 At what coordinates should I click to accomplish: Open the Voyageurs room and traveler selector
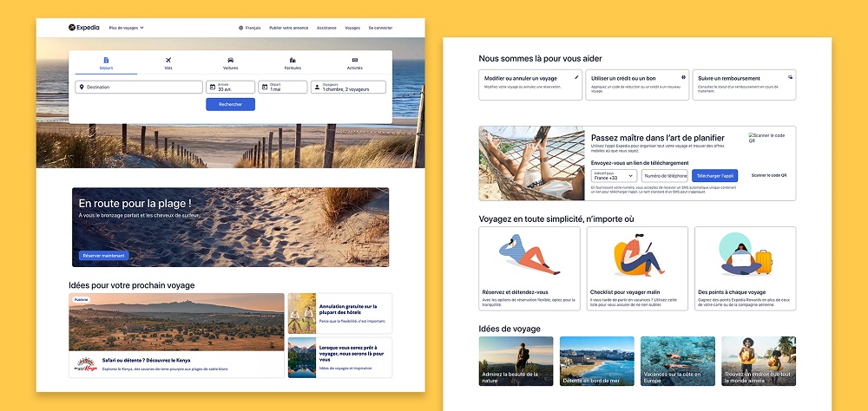(347, 87)
